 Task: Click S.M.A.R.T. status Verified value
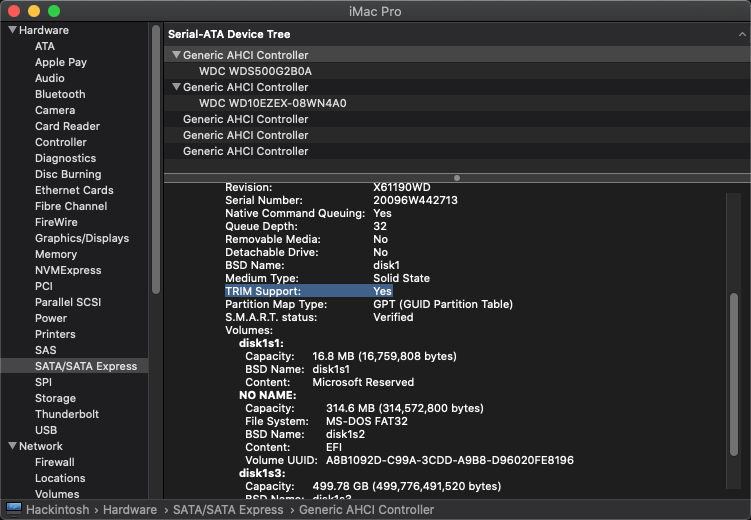393,317
